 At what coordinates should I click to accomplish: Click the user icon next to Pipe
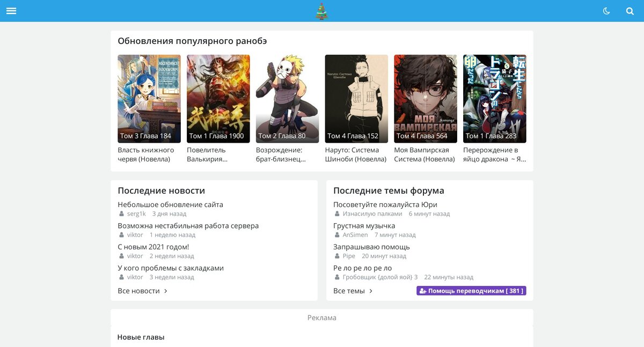336,256
